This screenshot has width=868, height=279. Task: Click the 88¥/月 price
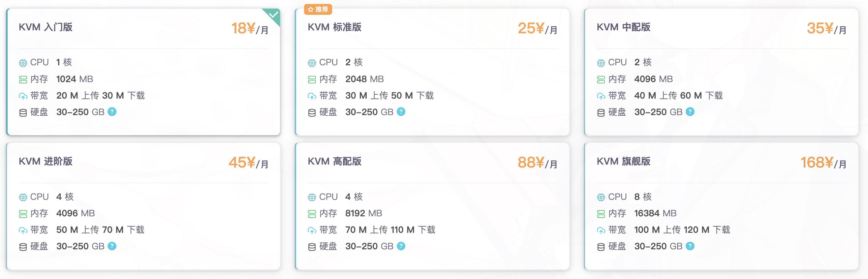pyautogui.click(x=538, y=163)
